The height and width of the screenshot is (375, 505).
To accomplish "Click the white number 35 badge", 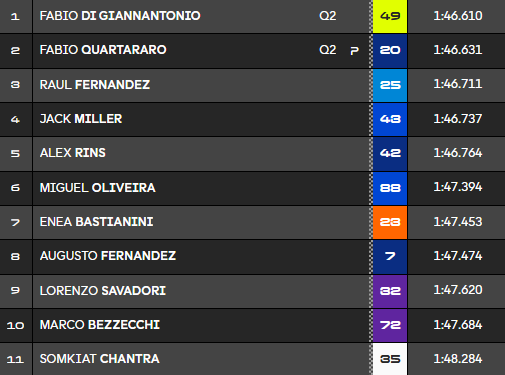I will point(390,359).
